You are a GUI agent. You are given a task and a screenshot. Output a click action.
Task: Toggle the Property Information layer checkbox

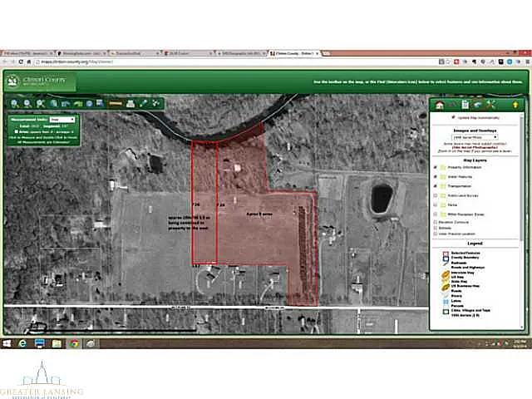pyautogui.click(x=436, y=166)
